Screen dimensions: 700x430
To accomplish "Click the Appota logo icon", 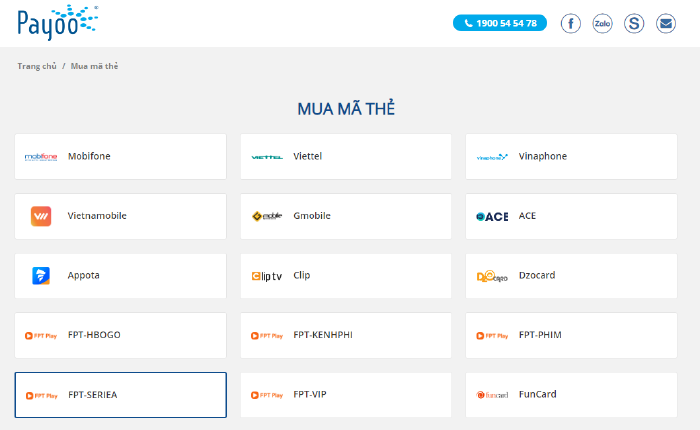I will click(x=41, y=276).
